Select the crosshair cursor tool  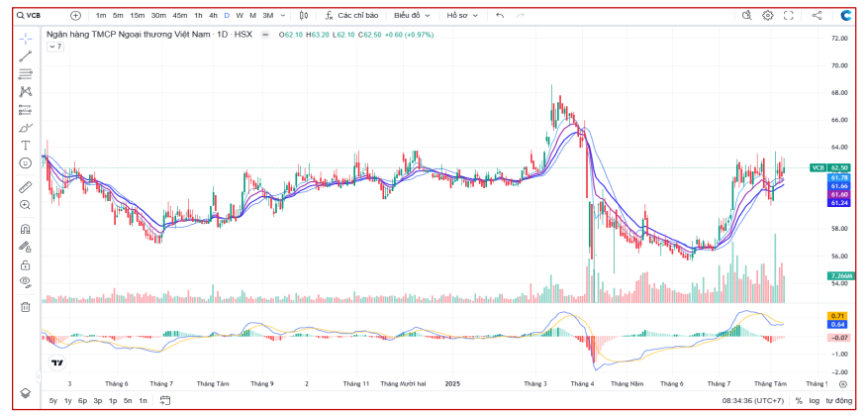click(x=26, y=39)
